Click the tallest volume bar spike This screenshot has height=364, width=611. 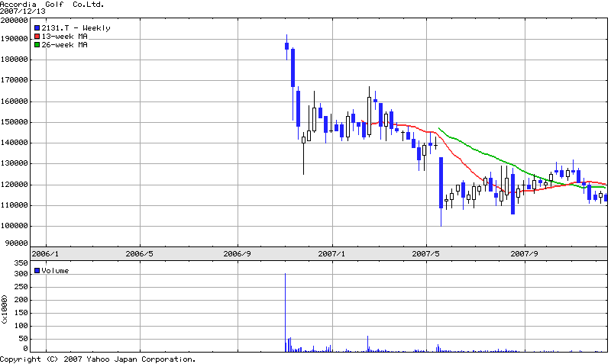(285, 313)
